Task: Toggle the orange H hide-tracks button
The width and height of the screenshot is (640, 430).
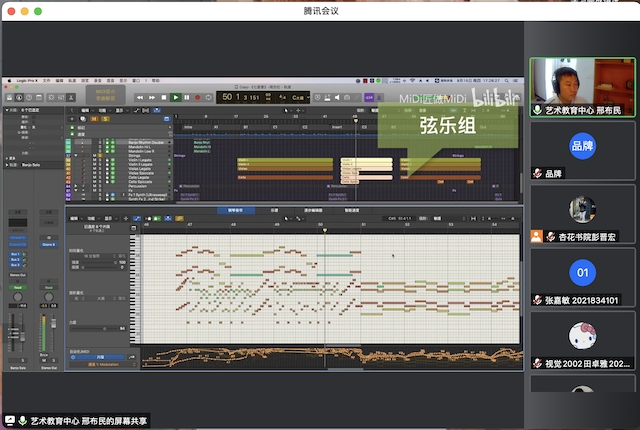Action: click(x=94, y=119)
